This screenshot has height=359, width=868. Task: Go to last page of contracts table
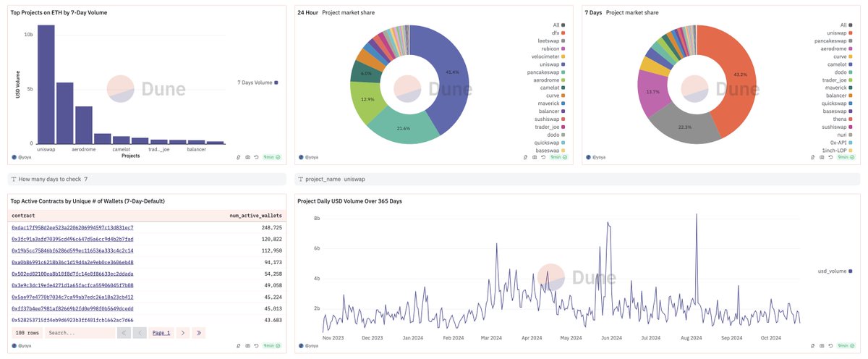click(x=199, y=333)
